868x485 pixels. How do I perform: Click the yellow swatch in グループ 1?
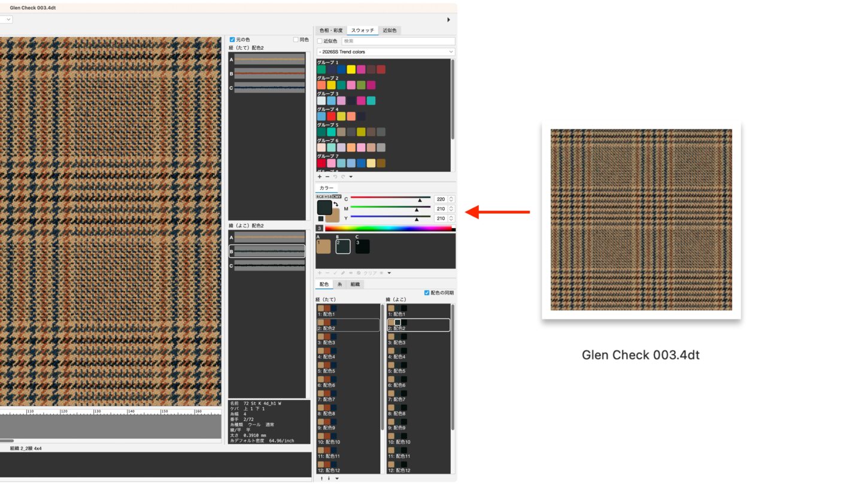[x=351, y=69]
